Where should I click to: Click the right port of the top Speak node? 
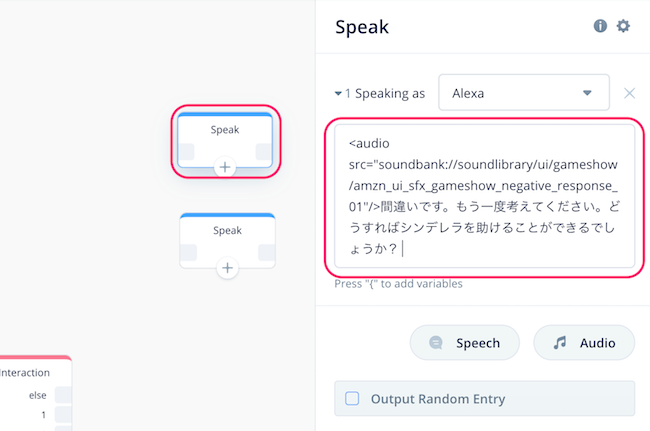(264, 152)
